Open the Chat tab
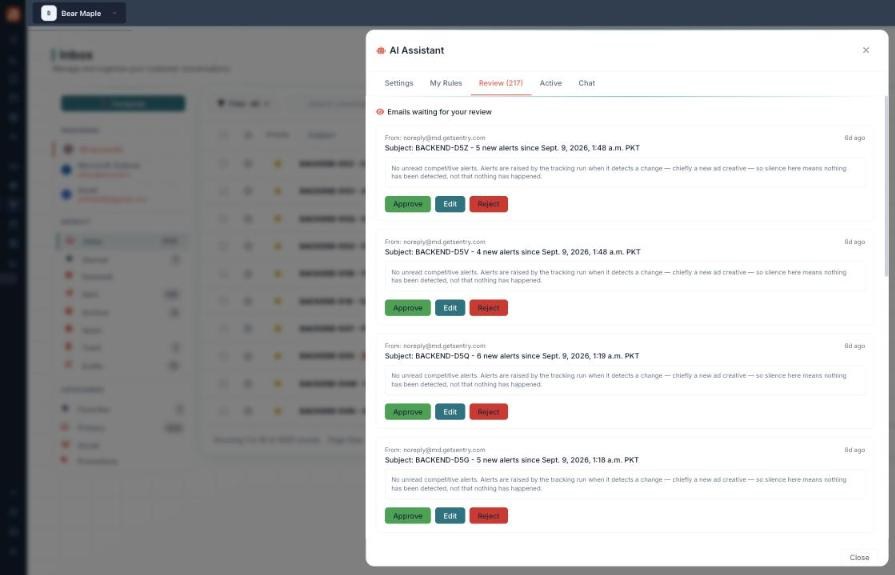895x575 pixels. click(x=586, y=83)
